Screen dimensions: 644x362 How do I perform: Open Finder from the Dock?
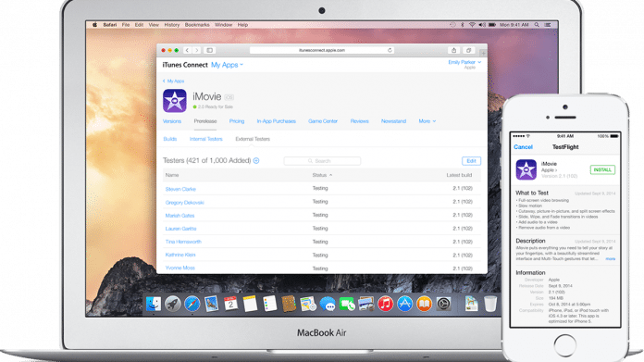pos(154,304)
